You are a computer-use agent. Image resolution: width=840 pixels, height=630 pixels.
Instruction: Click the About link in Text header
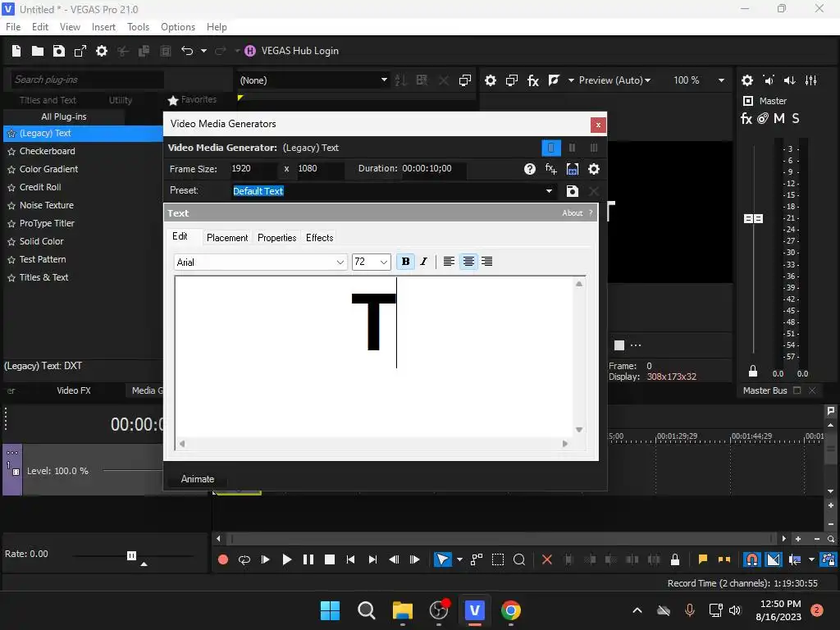coord(572,213)
